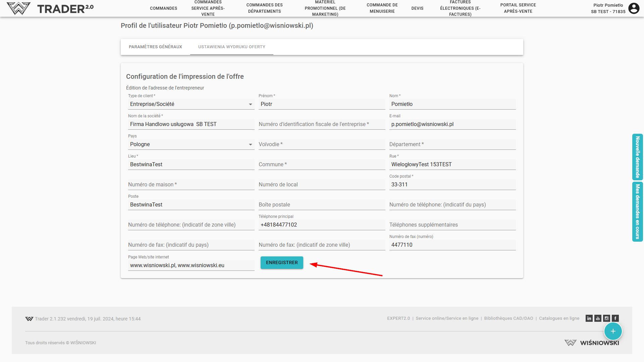Open the Facebook icon in footer

point(615,318)
